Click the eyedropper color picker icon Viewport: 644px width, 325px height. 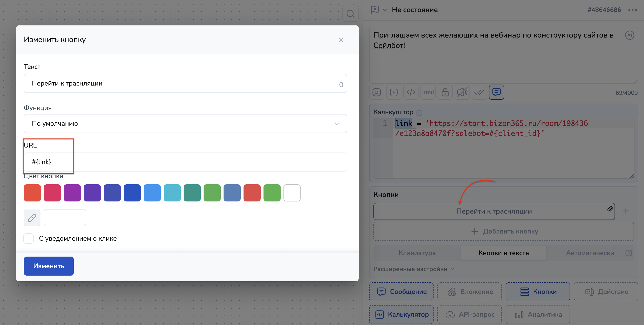pyautogui.click(x=32, y=218)
